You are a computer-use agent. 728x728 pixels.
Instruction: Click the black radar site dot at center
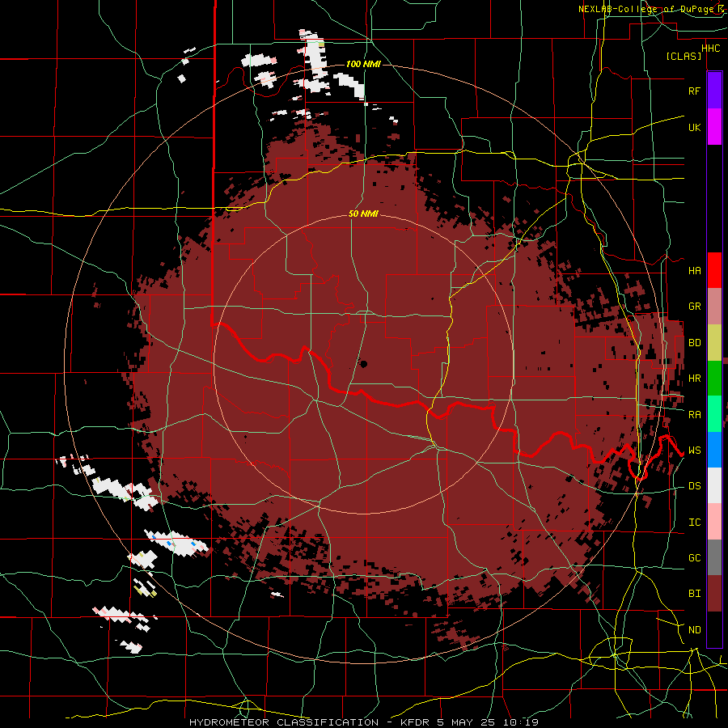click(x=363, y=364)
